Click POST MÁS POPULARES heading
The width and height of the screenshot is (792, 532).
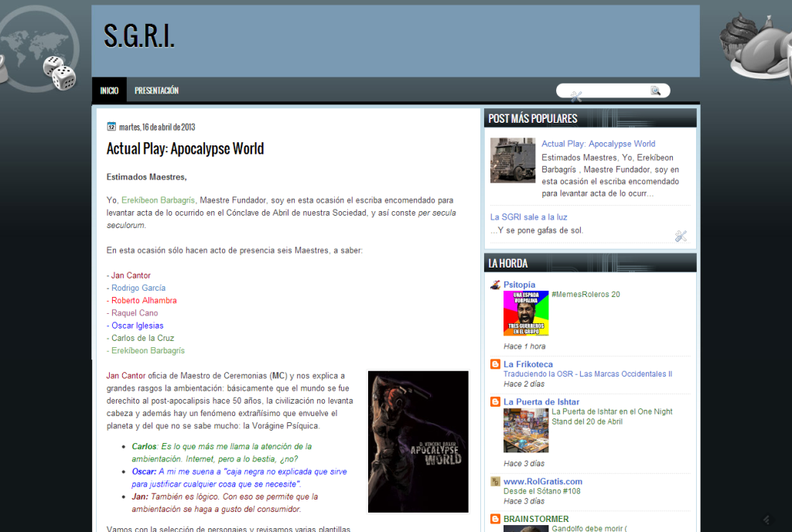[532, 118]
